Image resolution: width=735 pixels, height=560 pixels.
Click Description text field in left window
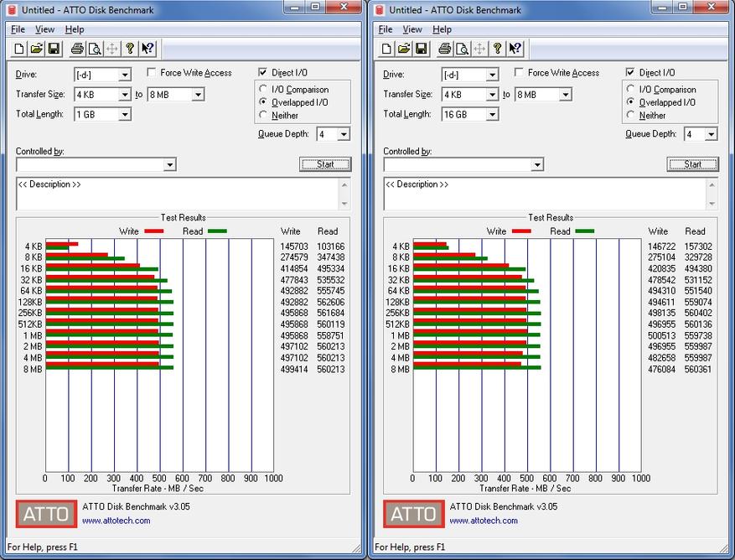click(179, 194)
